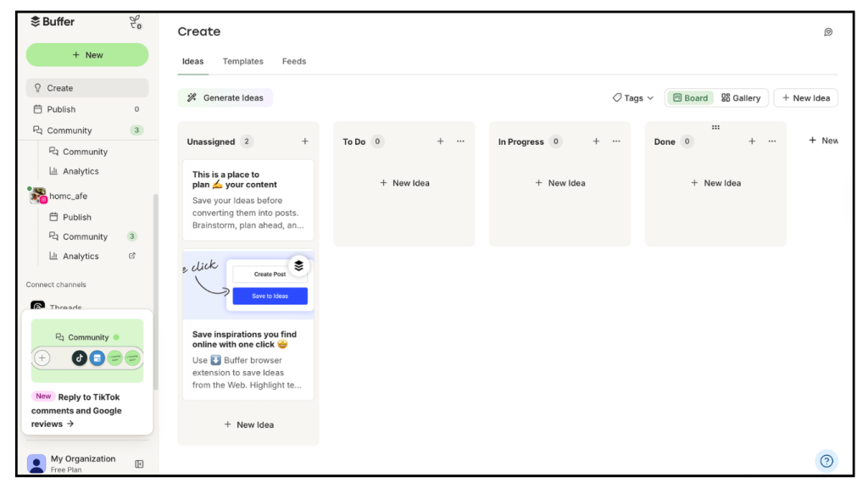The width and height of the screenshot is (868, 488).
Task: Add idea with Unassigned column plus icon
Action: tap(305, 141)
